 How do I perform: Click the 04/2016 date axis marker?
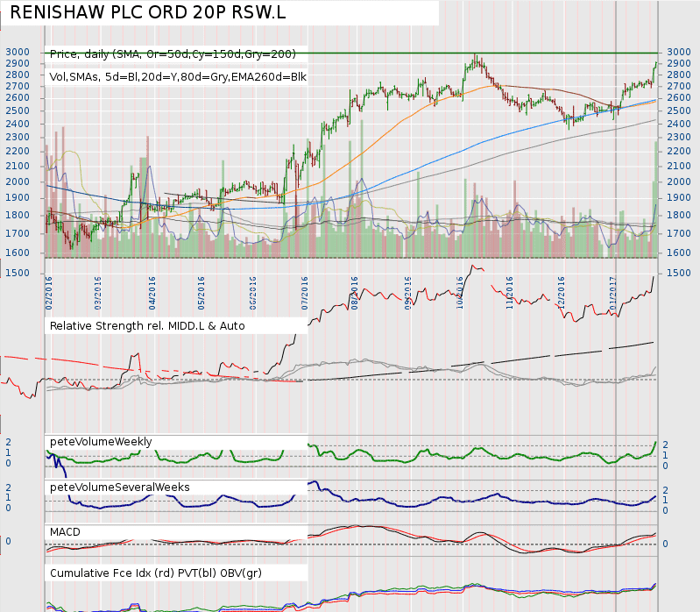pyautogui.click(x=152, y=293)
